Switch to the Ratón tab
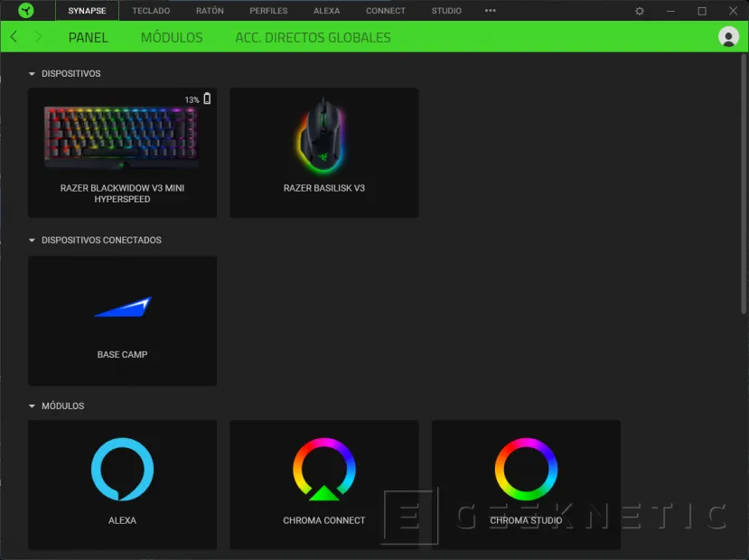The height and width of the screenshot is (560, 749). 210,11
